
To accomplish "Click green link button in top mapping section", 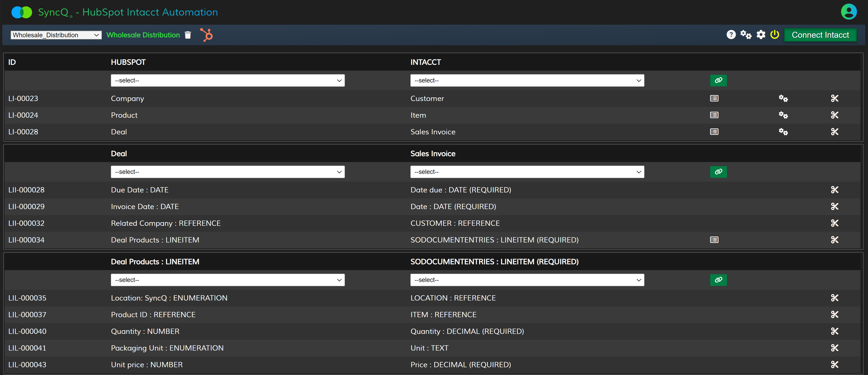I will (718, 80).
